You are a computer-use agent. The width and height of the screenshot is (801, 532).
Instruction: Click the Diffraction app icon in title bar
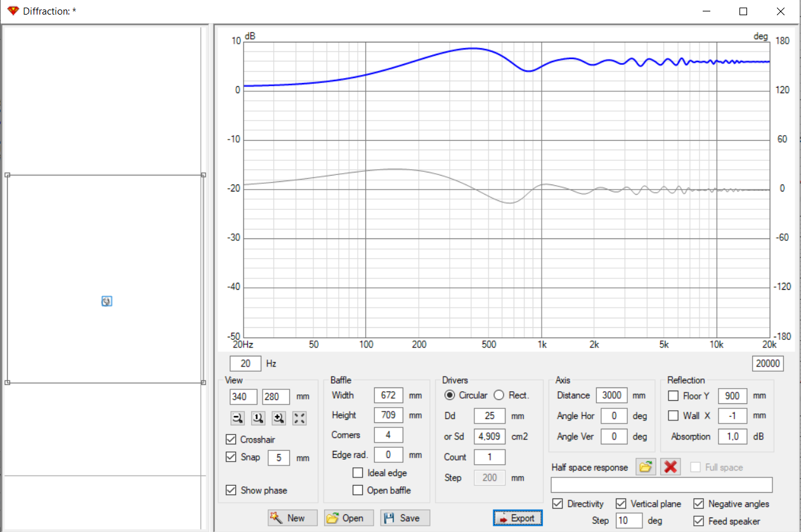[13, 11]
